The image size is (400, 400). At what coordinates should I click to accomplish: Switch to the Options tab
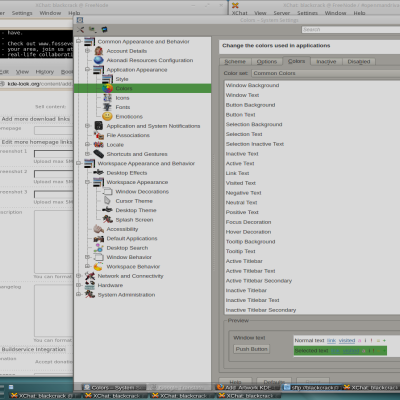point(267,62)
